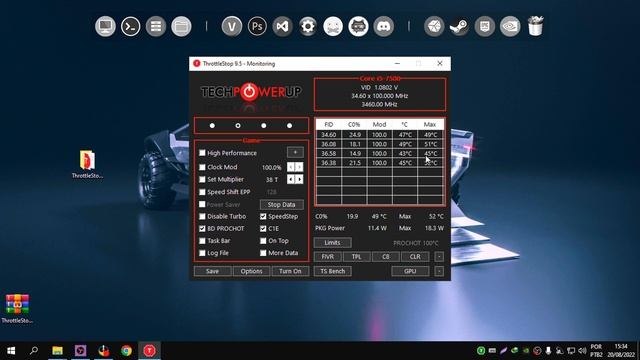
Task: Open the Photoshop dock icon
Action: pyautogui.click(x=257, y=27)
